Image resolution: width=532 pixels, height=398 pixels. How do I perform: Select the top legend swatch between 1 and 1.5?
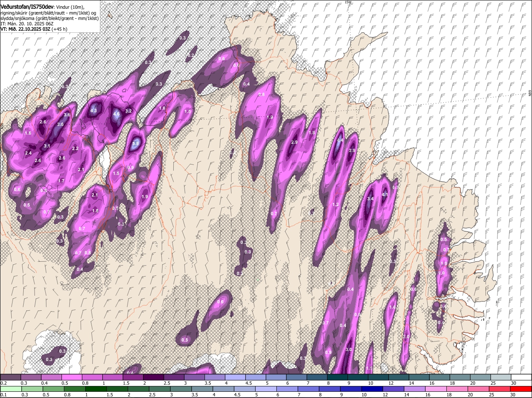point(113,377)
